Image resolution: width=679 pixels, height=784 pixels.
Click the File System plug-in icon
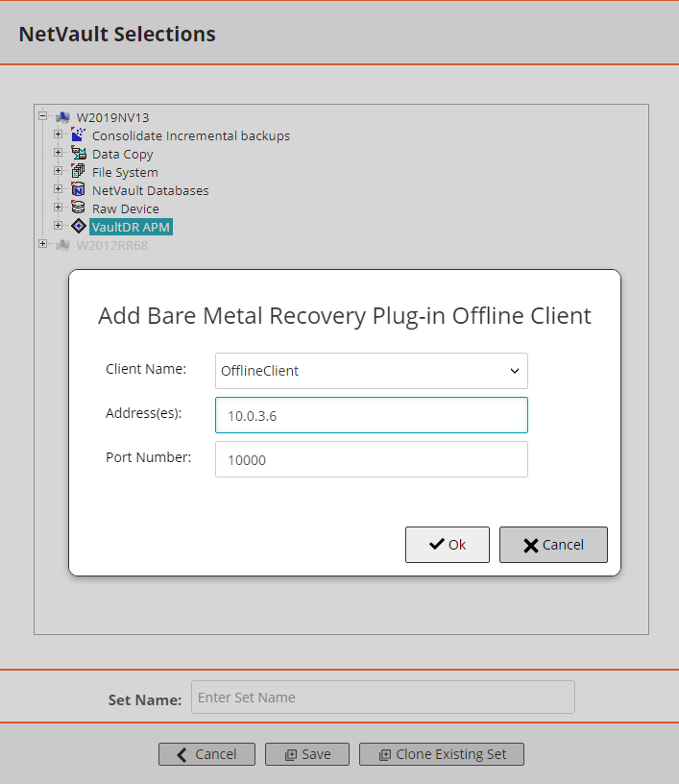(78, 172)
